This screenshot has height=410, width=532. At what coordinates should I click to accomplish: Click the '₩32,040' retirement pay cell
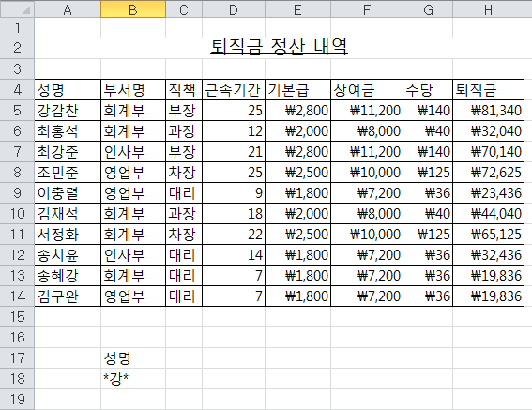[488, 131]
